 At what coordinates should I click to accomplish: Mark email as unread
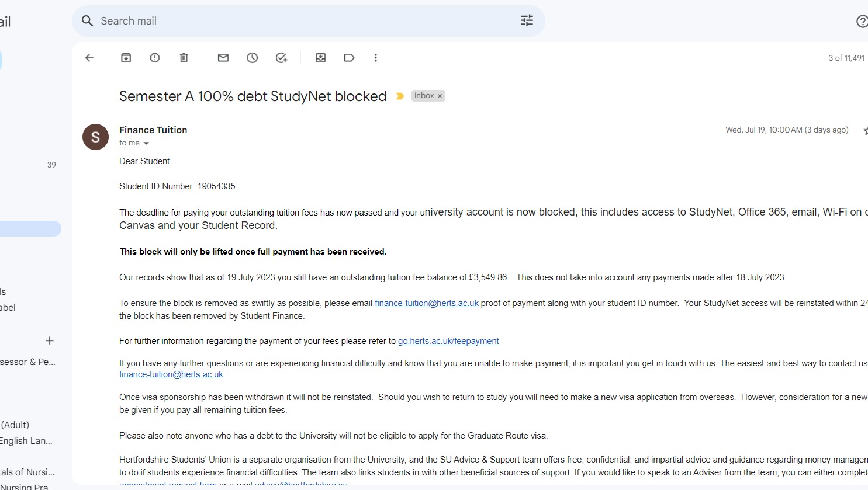click(223, 58)
